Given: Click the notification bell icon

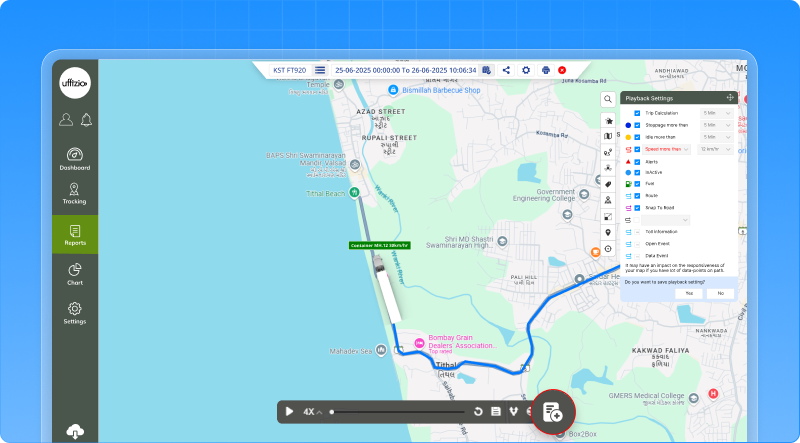Looking at the screenshot, I should (86, 120).
